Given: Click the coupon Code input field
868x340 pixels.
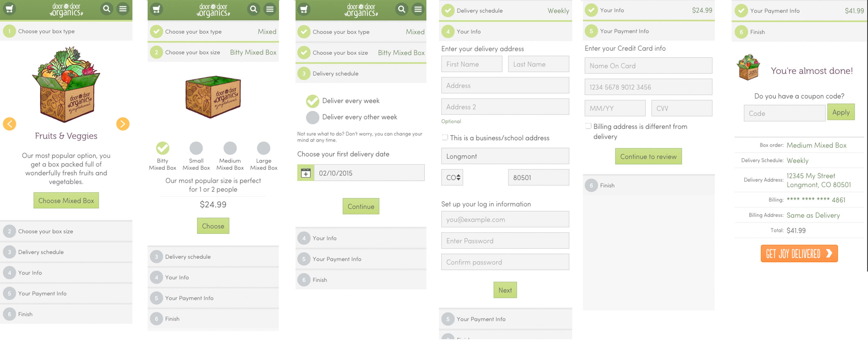Looking at the screenshot, I should (x=784, y=113).
